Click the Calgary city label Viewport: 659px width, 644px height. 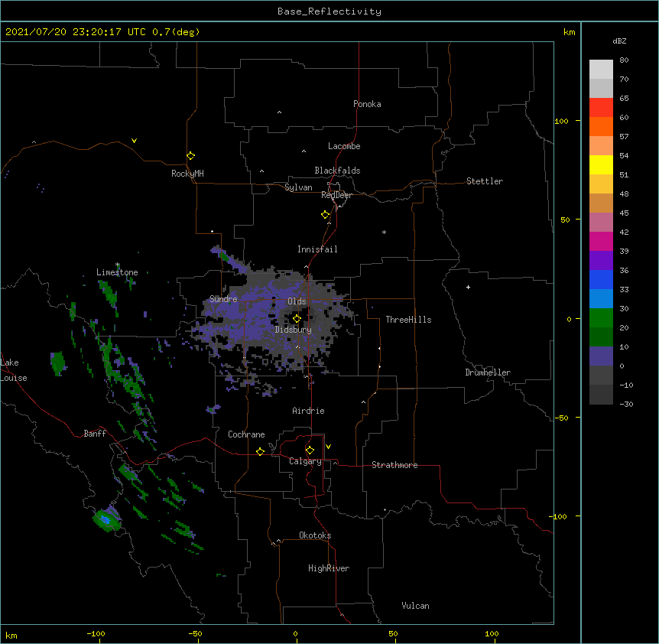[305, 461]
